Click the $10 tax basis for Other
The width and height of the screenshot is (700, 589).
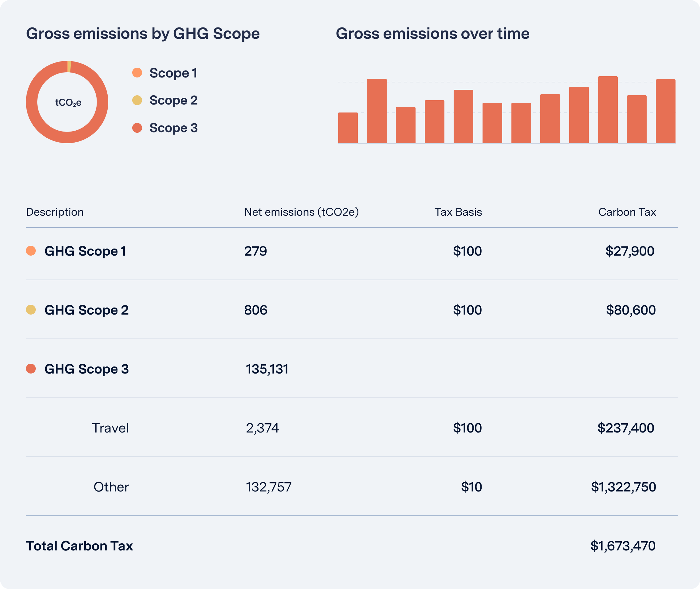(x=471, y=487)
